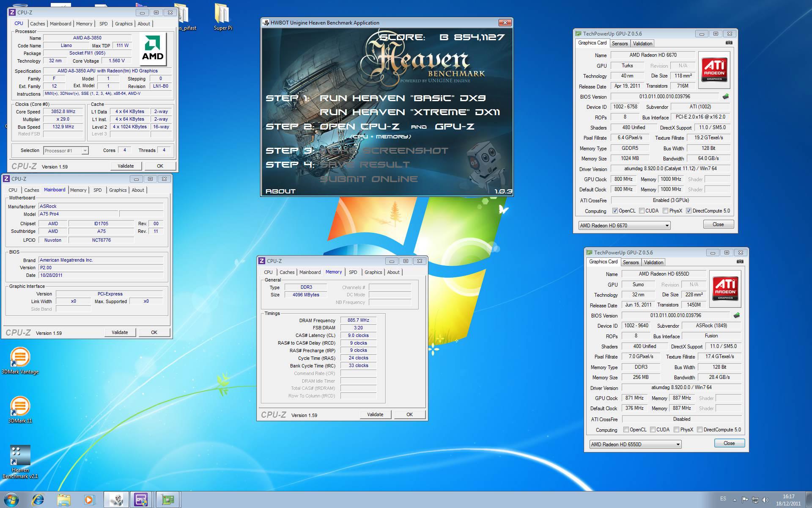The width and height of the screenshot is (812, 508).
Task: Toggle OpenCL checkbox in HD 6550D GPU-Z
Action: pos(626,430)
